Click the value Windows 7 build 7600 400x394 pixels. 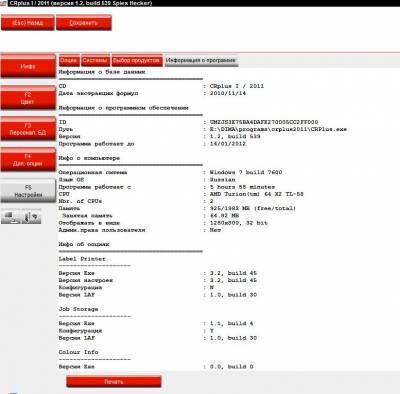pos(246,172)
